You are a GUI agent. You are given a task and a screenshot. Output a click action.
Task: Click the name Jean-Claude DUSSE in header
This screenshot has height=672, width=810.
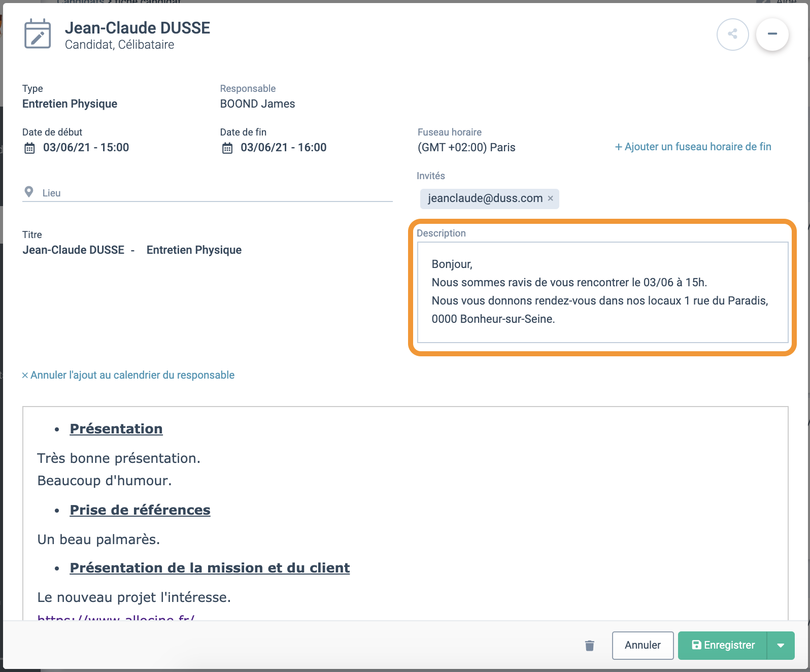click(138, 28)
